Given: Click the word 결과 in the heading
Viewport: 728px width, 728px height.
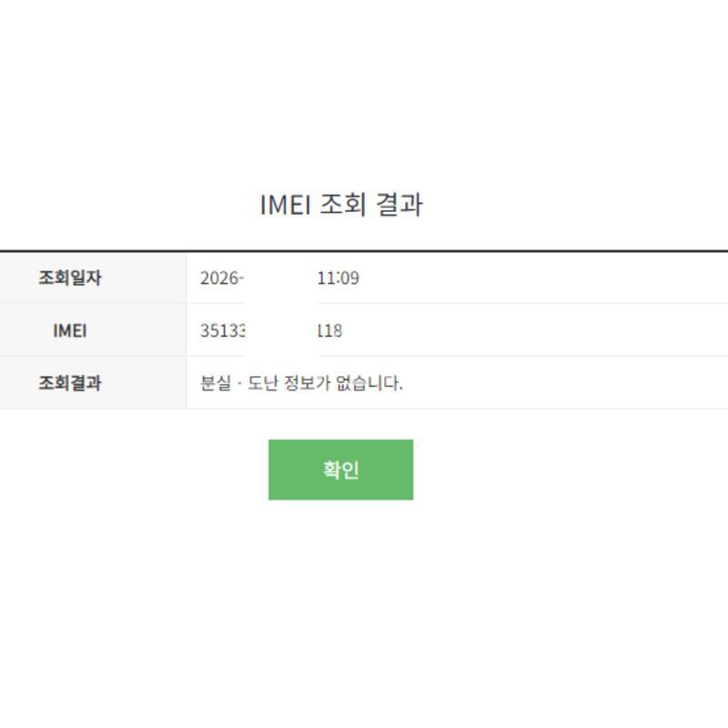Looking at the screenshot, I should pos(399,205).
